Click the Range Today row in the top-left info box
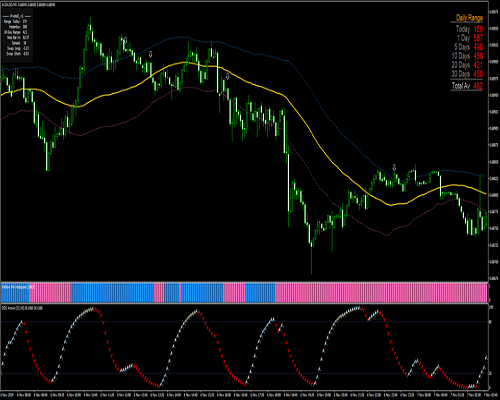 point(16,21)
